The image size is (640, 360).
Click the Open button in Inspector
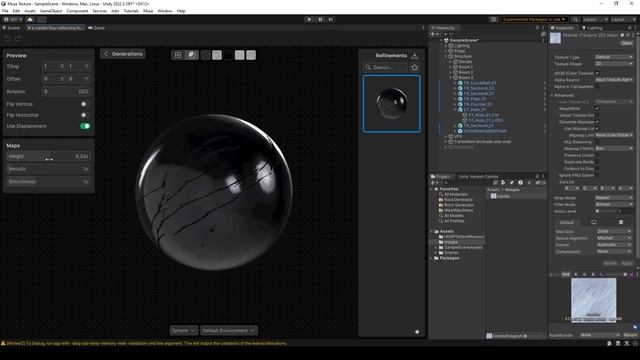click(x=627, y=43)
